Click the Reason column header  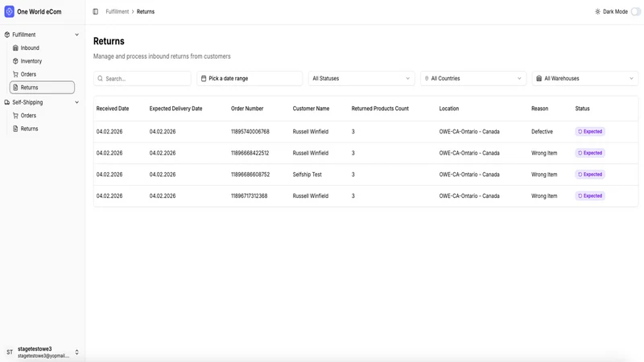539,109
